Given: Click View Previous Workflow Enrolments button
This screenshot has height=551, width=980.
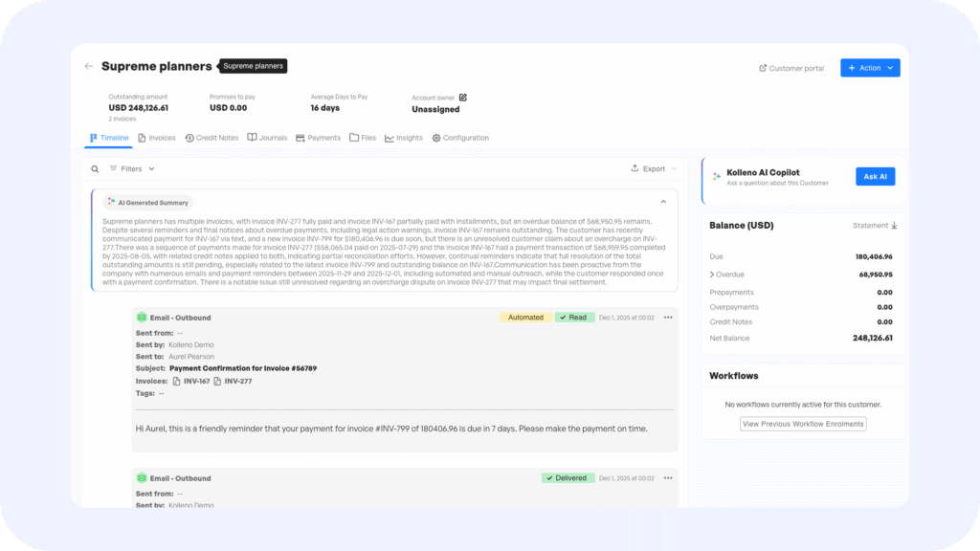Looking at the screenshot, I should click(803, 424).
